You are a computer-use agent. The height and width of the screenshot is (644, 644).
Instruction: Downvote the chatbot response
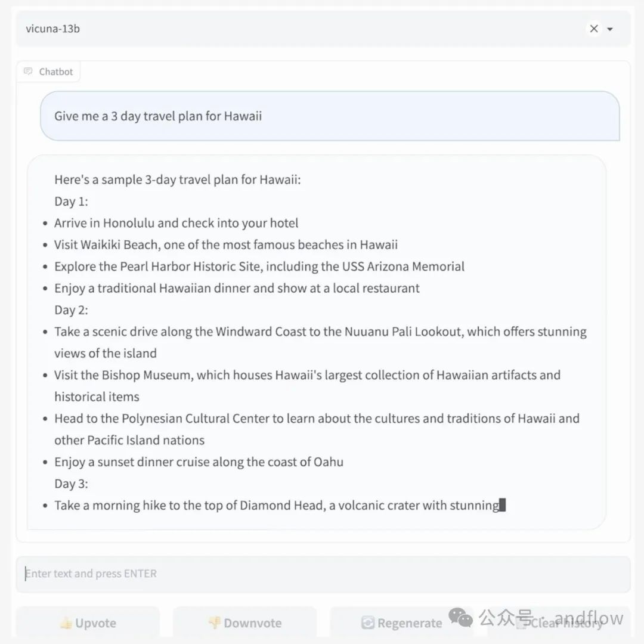coord(245,623)
